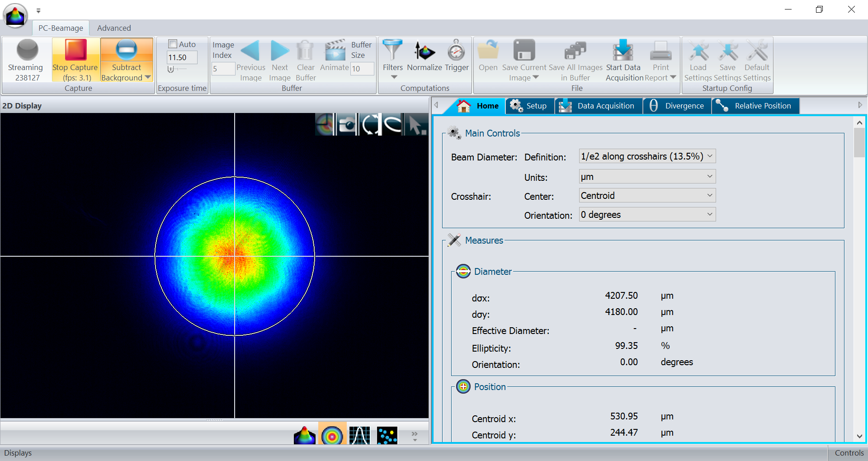Expand the Units dropdown

click(x=647, y=177)
